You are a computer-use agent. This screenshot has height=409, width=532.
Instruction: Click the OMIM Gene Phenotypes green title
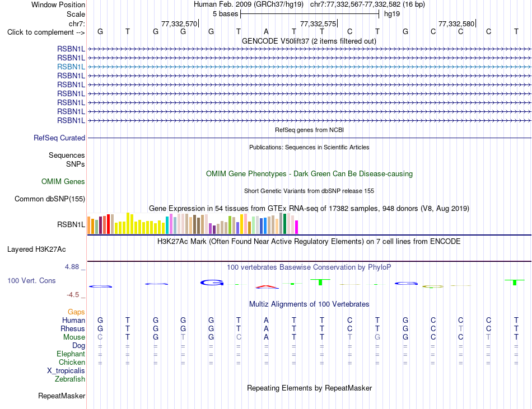310,174
